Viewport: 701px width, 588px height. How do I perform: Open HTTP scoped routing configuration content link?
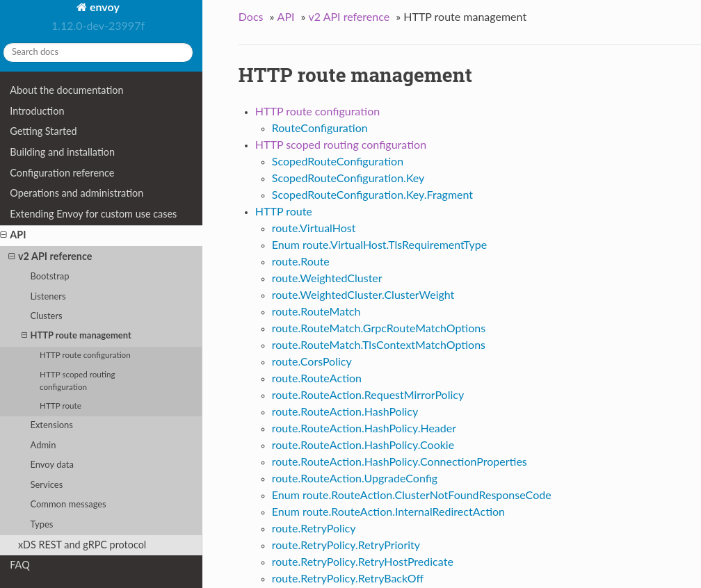coord(341,145)
